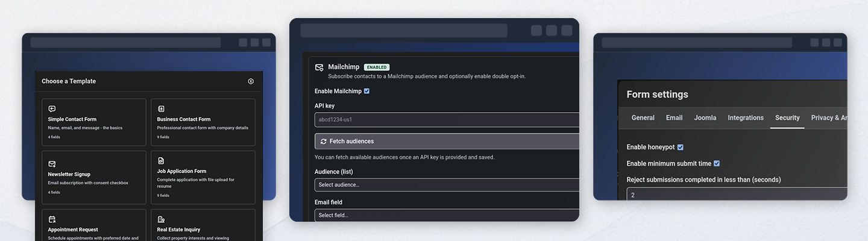Switch to the Email settings tab
The width and height of the screenshot is (868, 241).
(x=674, y=117)
